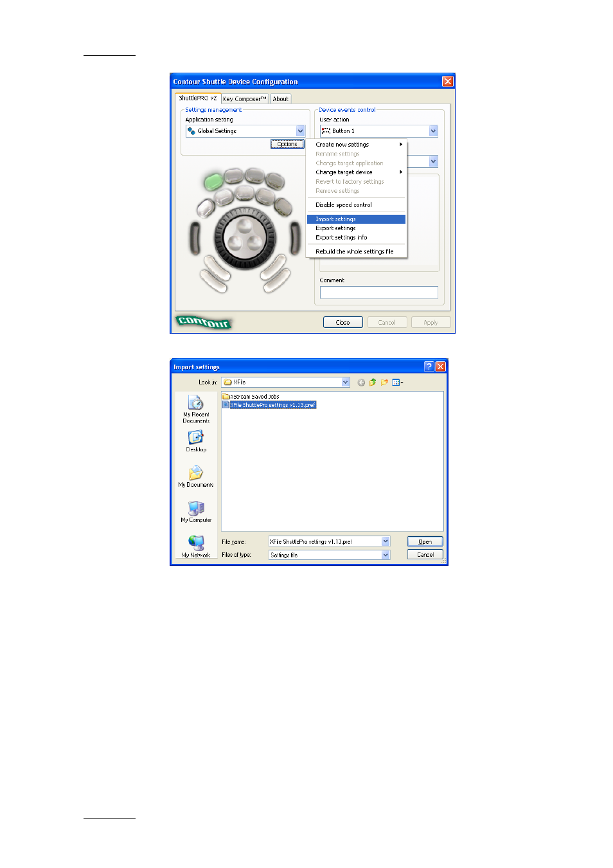This screenshot has width=613, height=868.
Task: Expand Change target device submenu
Action: tap(357, 172)
